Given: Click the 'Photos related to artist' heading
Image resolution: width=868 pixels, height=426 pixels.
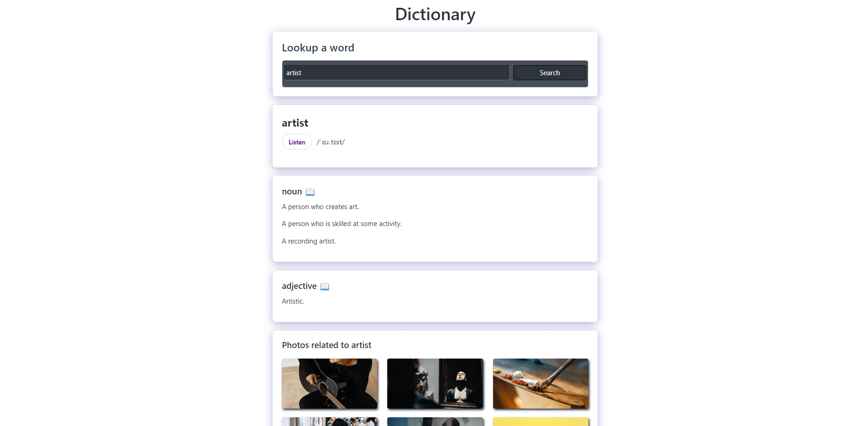Looking at the screenshot, I should coord(327,345).
